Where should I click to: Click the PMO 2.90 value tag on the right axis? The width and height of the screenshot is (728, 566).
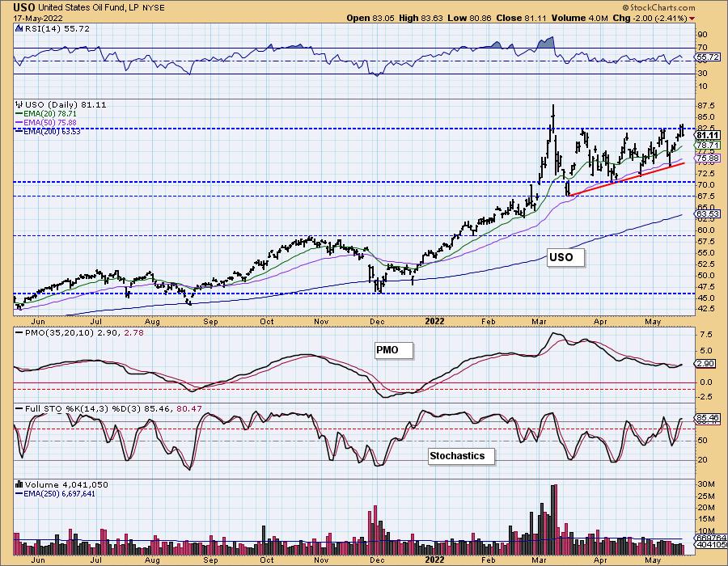click(x=707, y=364)
